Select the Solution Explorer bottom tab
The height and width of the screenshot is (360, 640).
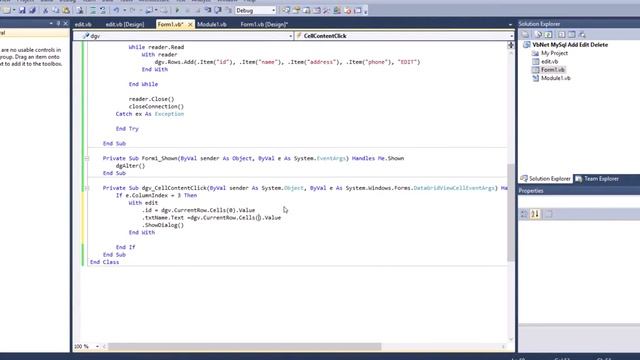tap(545, 179)
